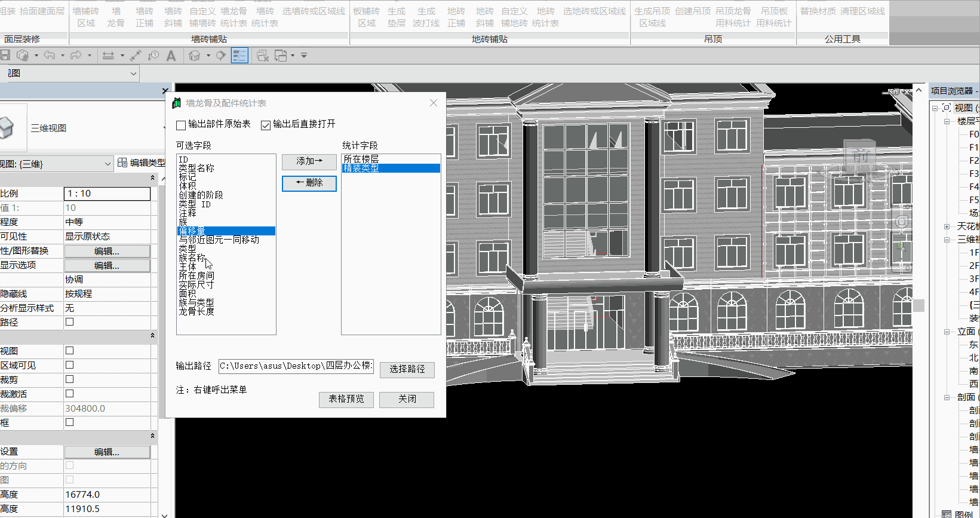Click into the 输出路径 text field

coord(296,366)
